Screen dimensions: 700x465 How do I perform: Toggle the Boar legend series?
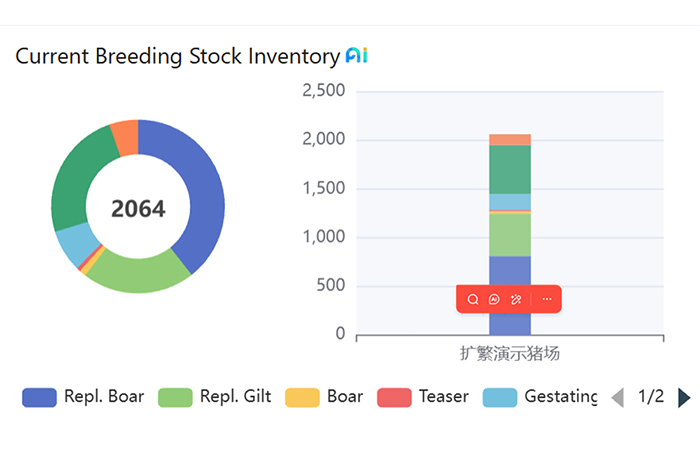click(323, 397)
